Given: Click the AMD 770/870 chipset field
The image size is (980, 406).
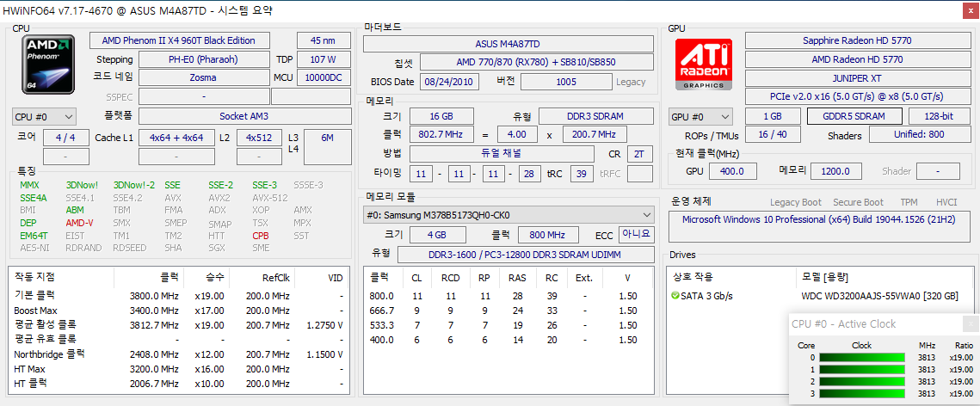Looking at the screenshot, I should pos(536,63).
